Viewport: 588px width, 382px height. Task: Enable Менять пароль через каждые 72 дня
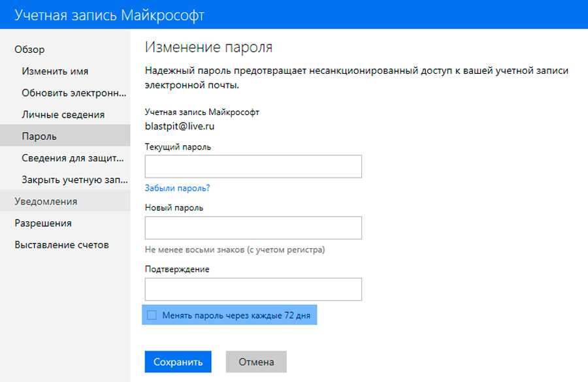point(152,315)
